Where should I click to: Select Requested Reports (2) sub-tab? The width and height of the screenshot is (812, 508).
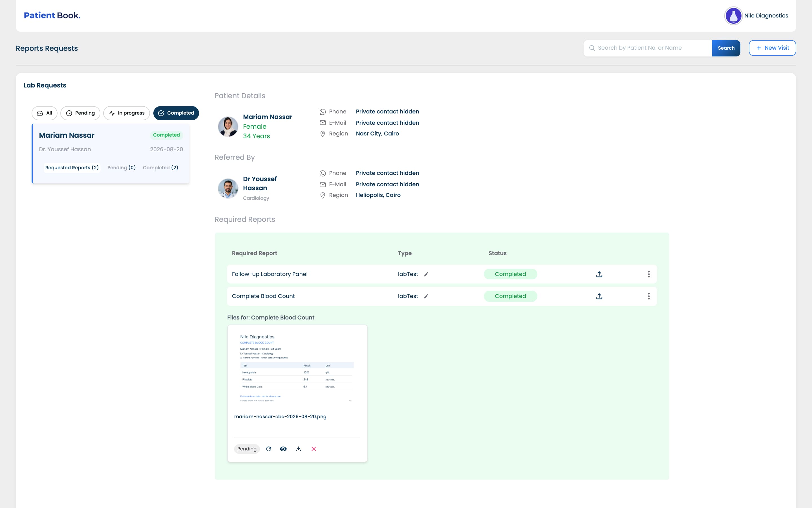click(72, 168)
